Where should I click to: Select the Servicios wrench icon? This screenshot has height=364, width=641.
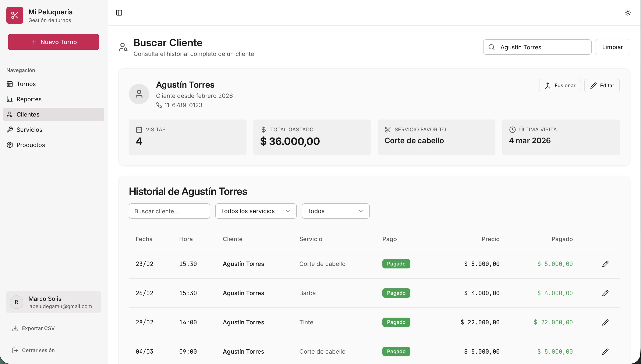[x=10, y=129]
